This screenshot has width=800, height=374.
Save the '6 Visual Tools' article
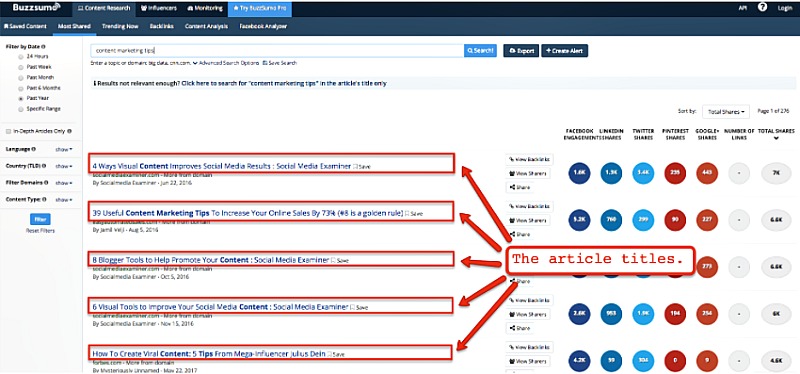pyautogui.click(x=359, y=308)
